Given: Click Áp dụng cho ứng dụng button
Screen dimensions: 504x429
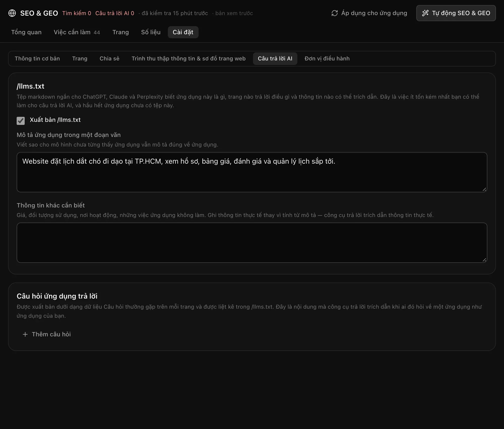Looking at the screenshot, I should [369, 13].
